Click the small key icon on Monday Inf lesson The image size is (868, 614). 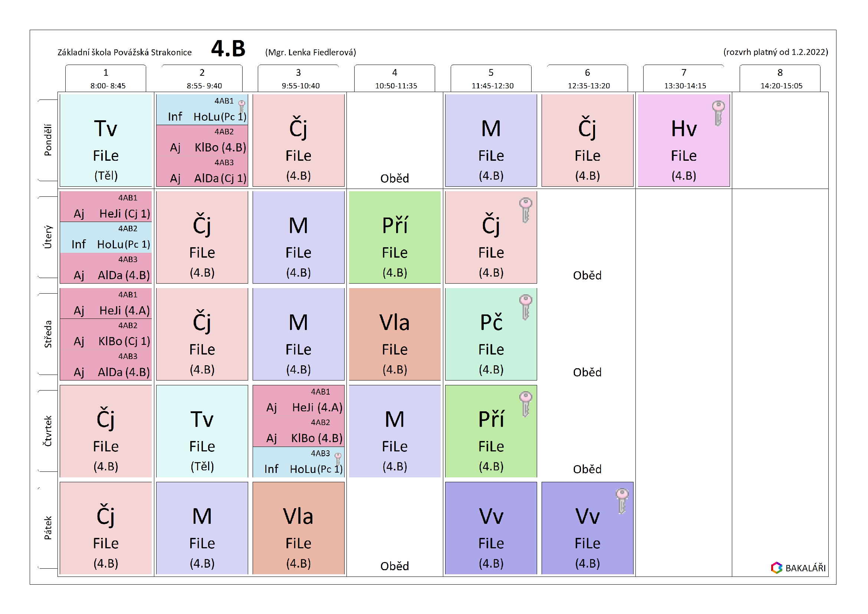pos(241,106)
